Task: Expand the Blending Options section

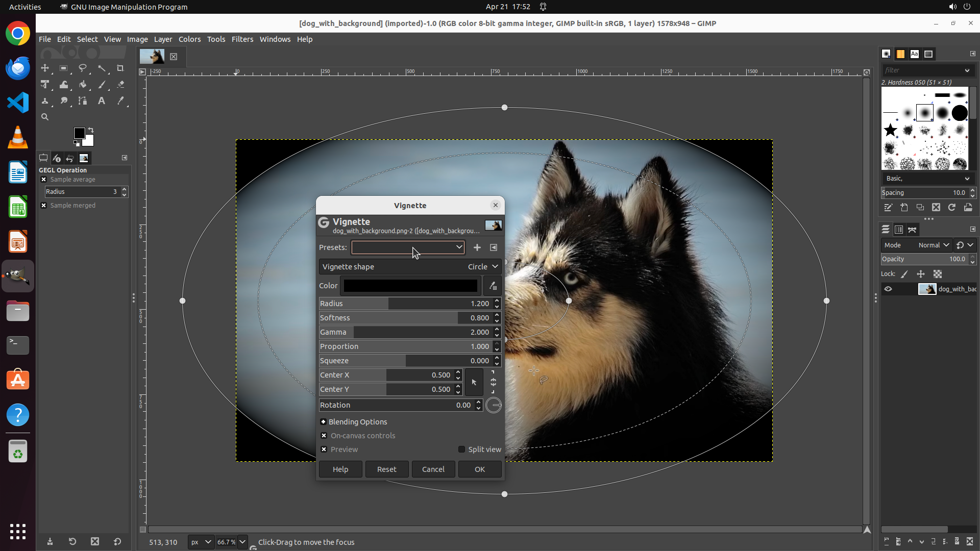Action: [x=323, y=422]
